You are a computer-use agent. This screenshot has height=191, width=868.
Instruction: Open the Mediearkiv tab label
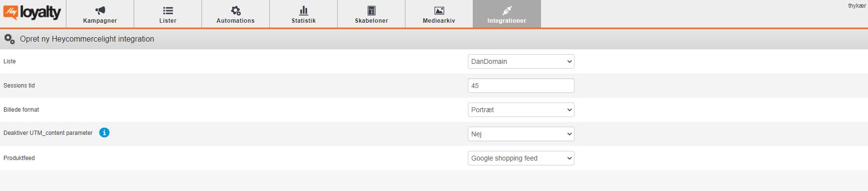[439, 21]
